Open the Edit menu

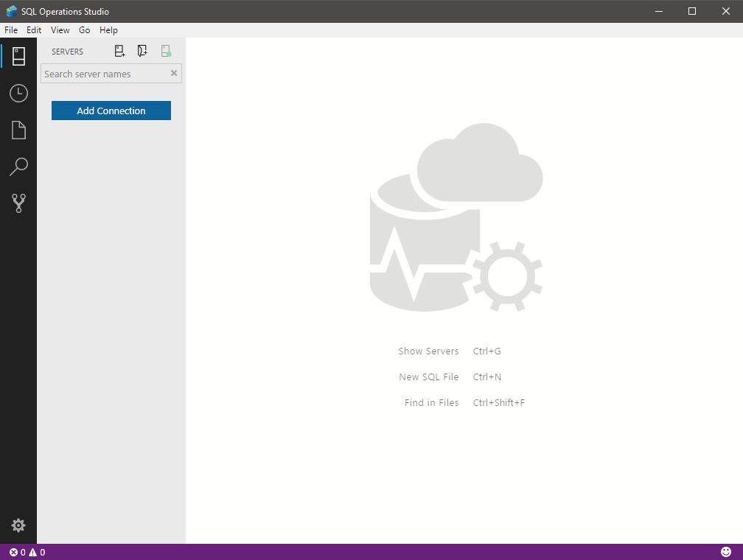coord(34,30)
